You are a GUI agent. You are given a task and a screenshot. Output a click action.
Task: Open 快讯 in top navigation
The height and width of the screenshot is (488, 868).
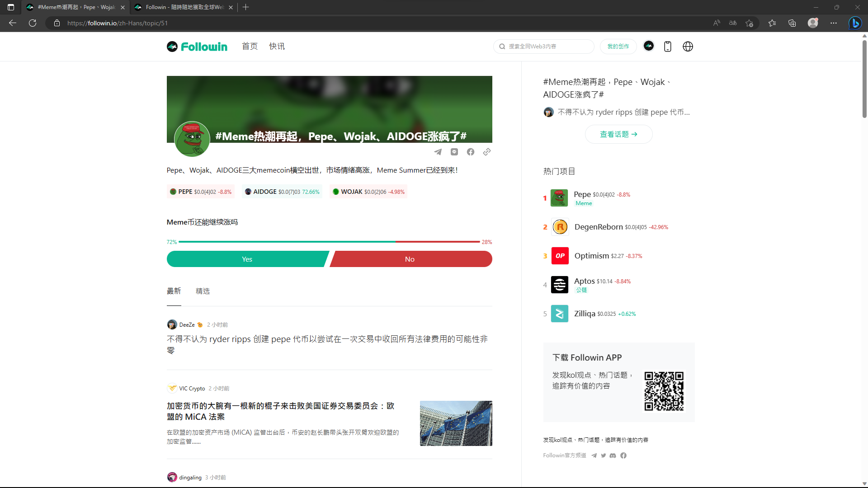click(277, 46)
